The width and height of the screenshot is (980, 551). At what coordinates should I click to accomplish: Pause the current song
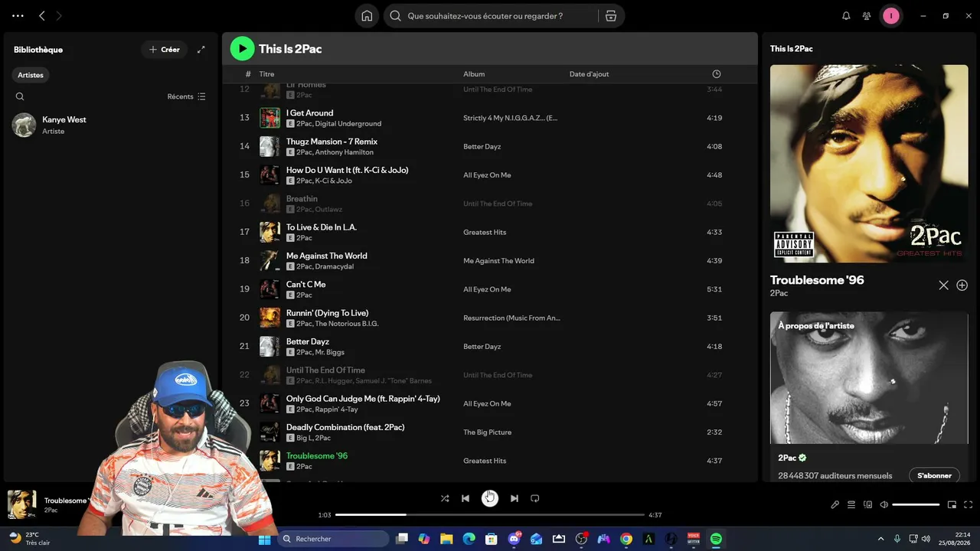tap(490, 498)
